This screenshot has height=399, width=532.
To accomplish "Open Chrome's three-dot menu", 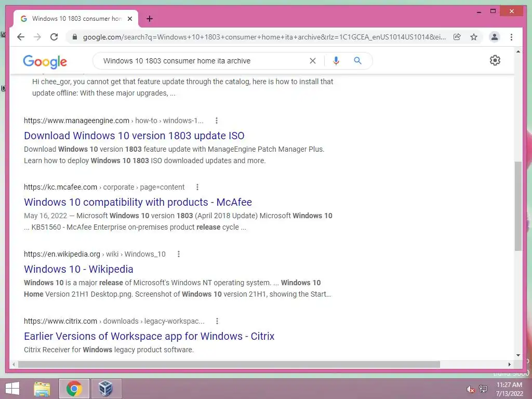I will click(x=511, y=37).
